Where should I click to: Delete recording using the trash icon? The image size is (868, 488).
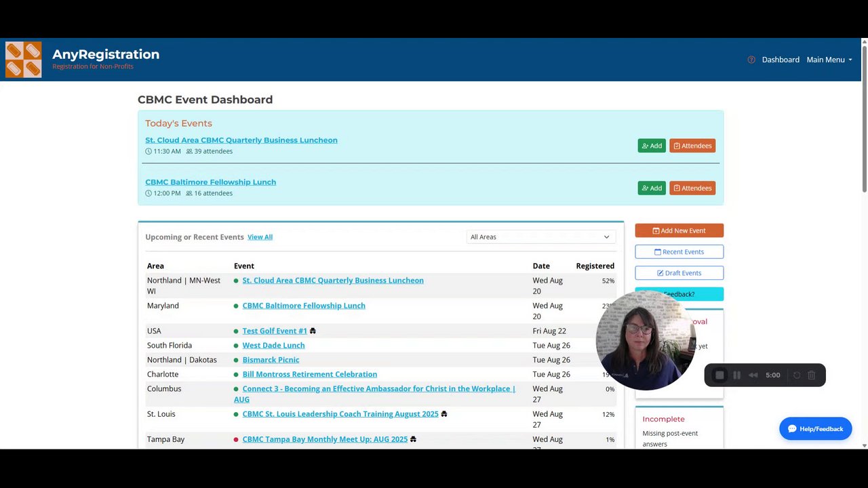click(812, 375)
